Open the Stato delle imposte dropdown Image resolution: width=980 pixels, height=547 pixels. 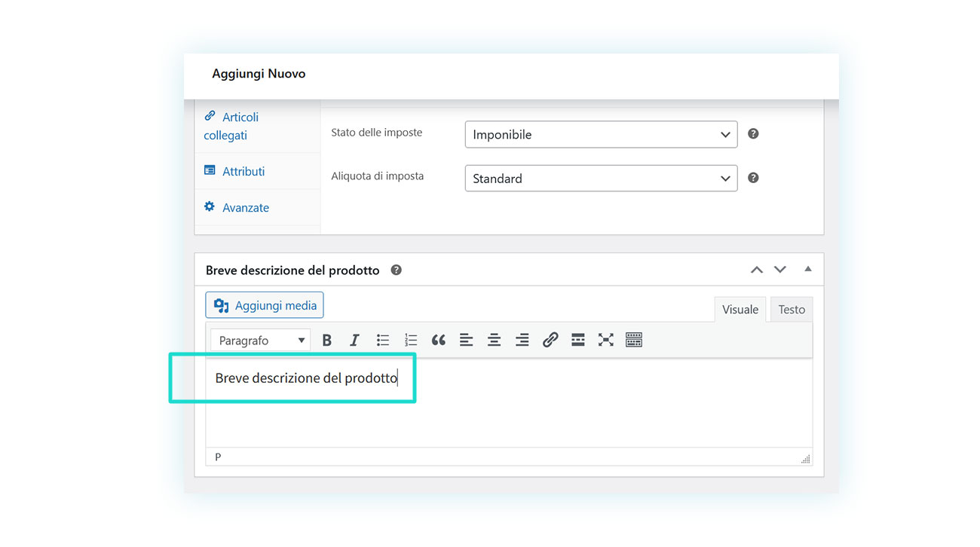[601, 135]
